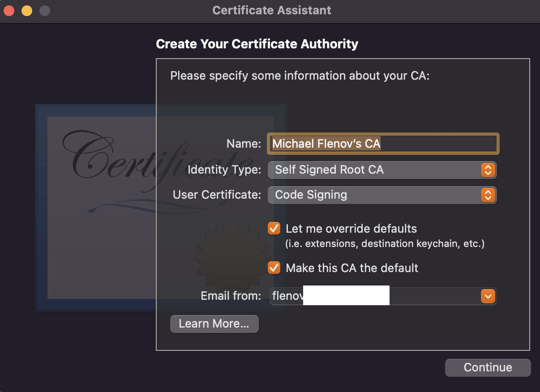Click the Certificate Assistant title bar
This screenshot has width=540, height=392.
[x=272, y=10]
